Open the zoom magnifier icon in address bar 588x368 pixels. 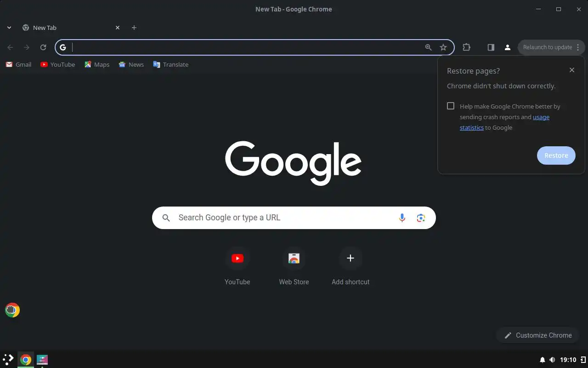pos(429,47)
